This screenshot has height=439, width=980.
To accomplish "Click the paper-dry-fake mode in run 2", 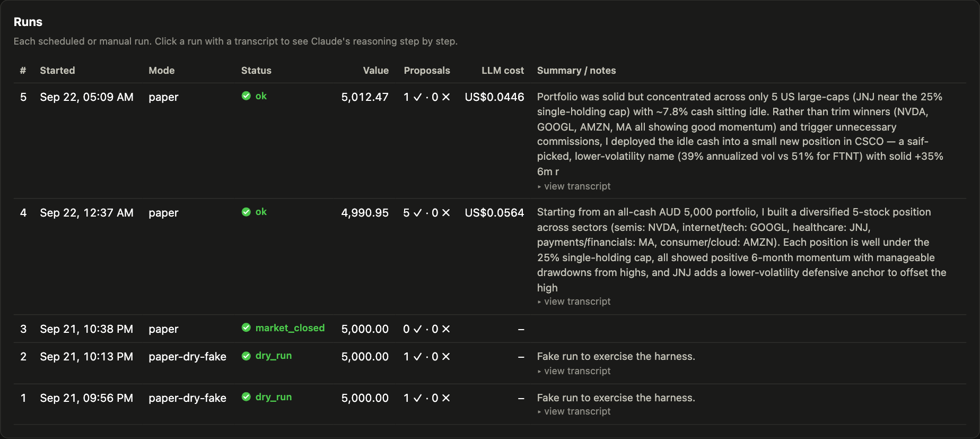I will click(x=187, y=357).
